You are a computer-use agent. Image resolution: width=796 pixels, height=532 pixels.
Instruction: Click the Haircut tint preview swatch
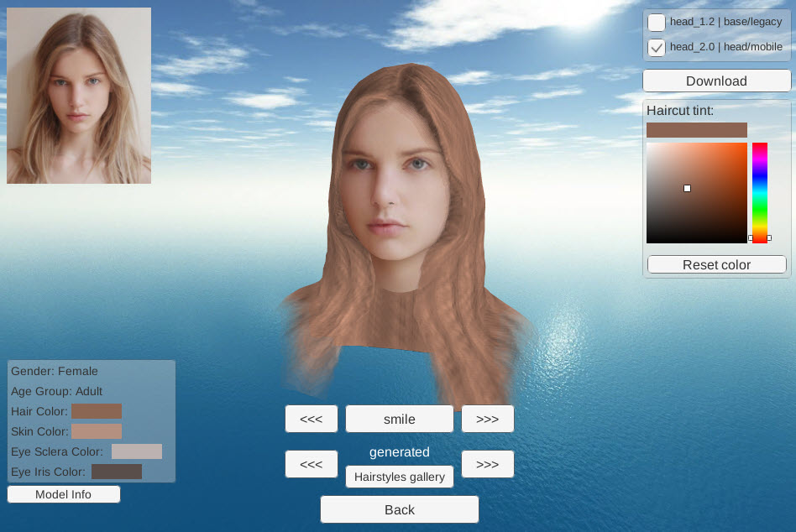(696, 130)
